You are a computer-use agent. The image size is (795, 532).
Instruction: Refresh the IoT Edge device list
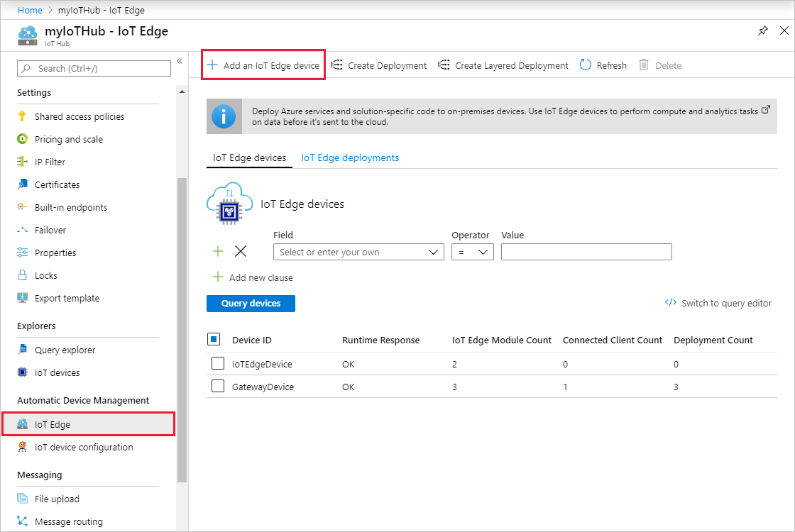click(603, 65)
